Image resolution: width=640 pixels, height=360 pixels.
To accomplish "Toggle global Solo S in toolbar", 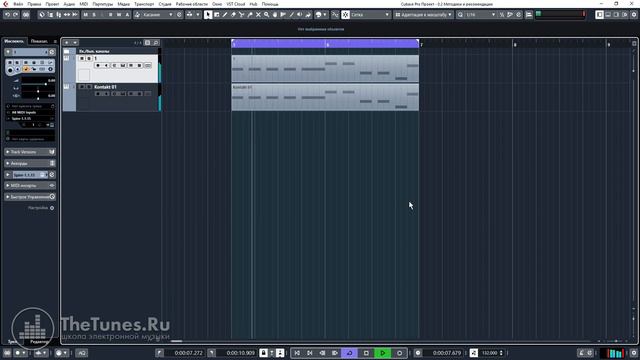I will tap(94, 15).
